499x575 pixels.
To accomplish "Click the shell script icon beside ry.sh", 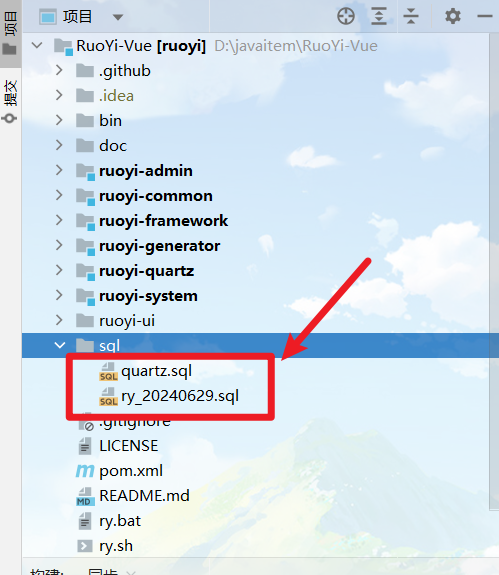I will (x=85, y=546).
